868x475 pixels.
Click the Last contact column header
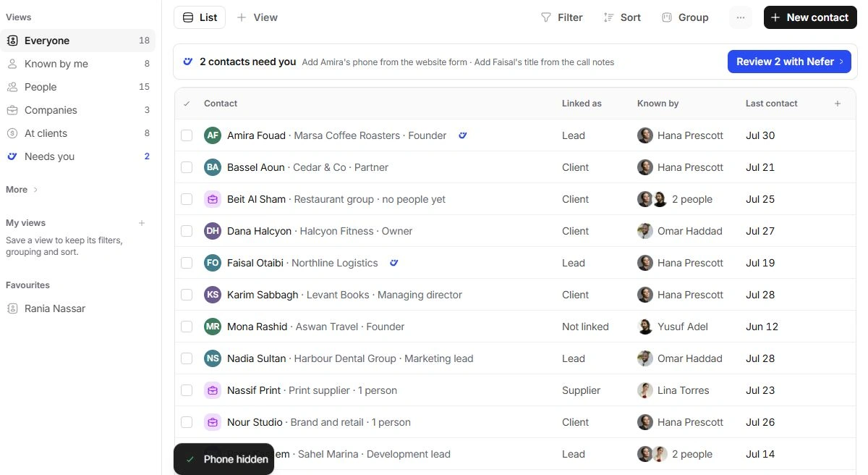pyautogui.click(x=771, y=104)
